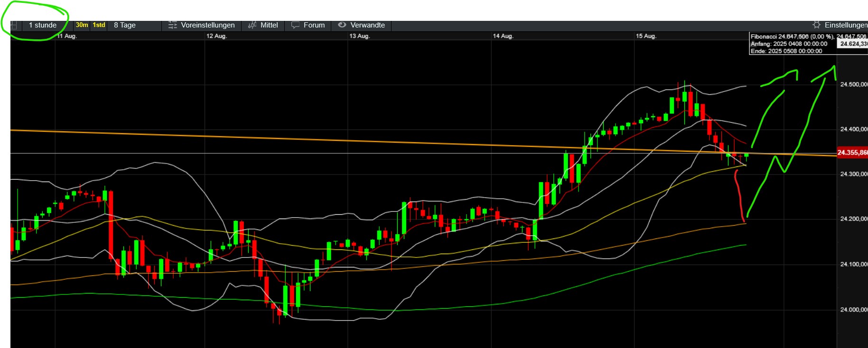The height and width of the screenshot is (348, 868).
Task: Click the '15 Aug.' date label
Action: 646,36
